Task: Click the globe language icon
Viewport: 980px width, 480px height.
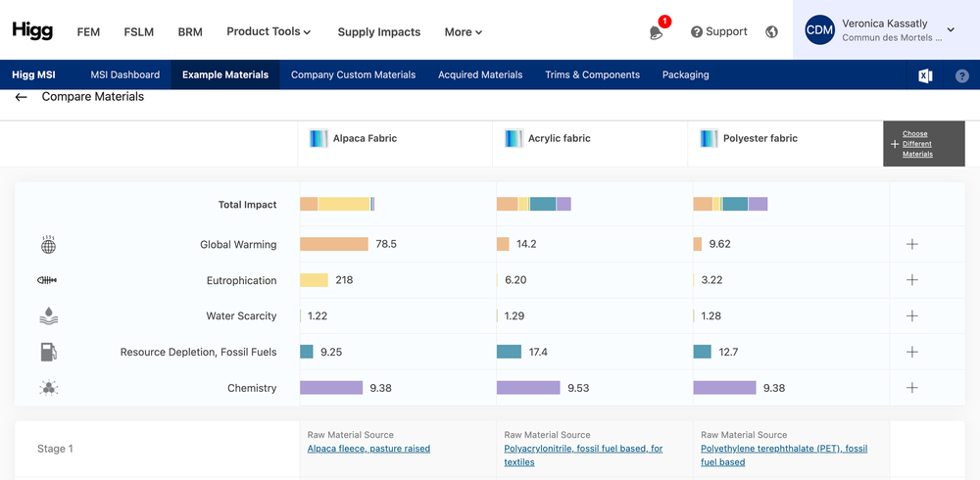Action: click(772, 32)
